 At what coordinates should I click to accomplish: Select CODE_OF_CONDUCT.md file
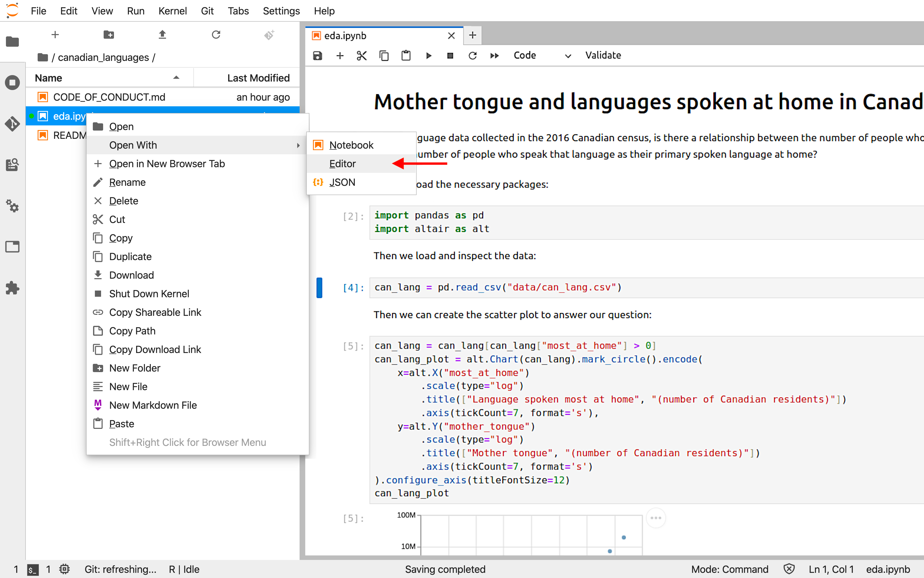tap(163, 97)
